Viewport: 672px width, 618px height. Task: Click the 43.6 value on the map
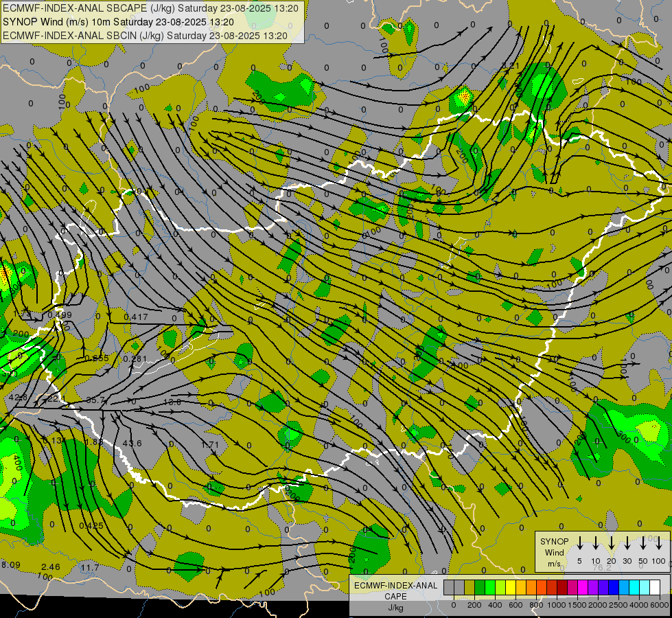click(x=132, y=443)
